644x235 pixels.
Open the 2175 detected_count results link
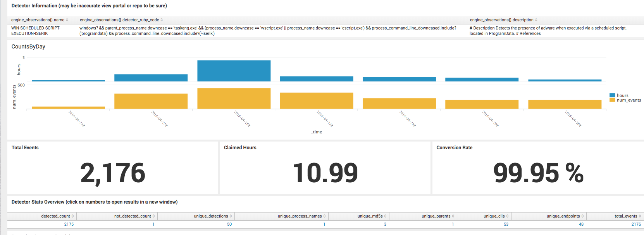(69, 224)
